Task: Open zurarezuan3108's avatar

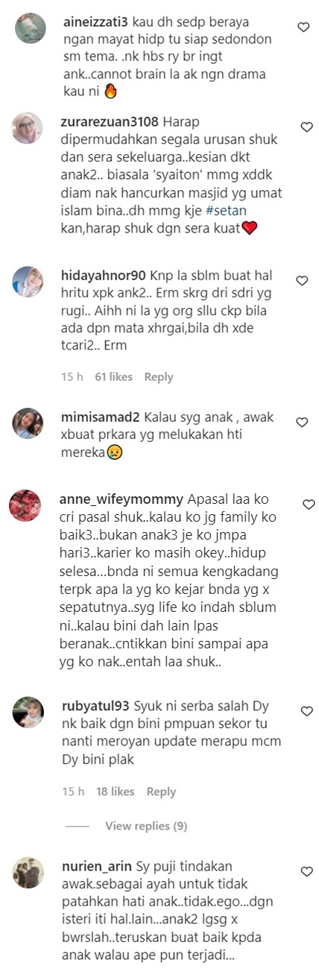Action: 28,128
